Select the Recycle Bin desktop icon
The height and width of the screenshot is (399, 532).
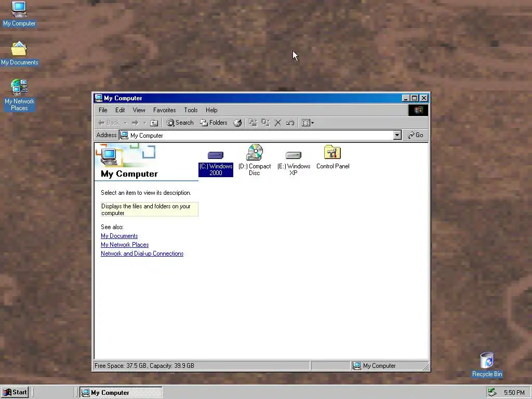487,365
